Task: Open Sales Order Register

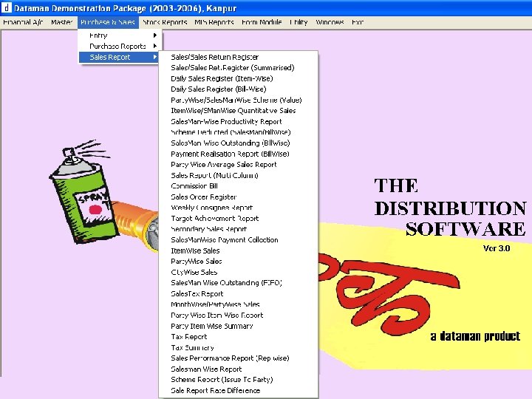Action: click(238, 197)
